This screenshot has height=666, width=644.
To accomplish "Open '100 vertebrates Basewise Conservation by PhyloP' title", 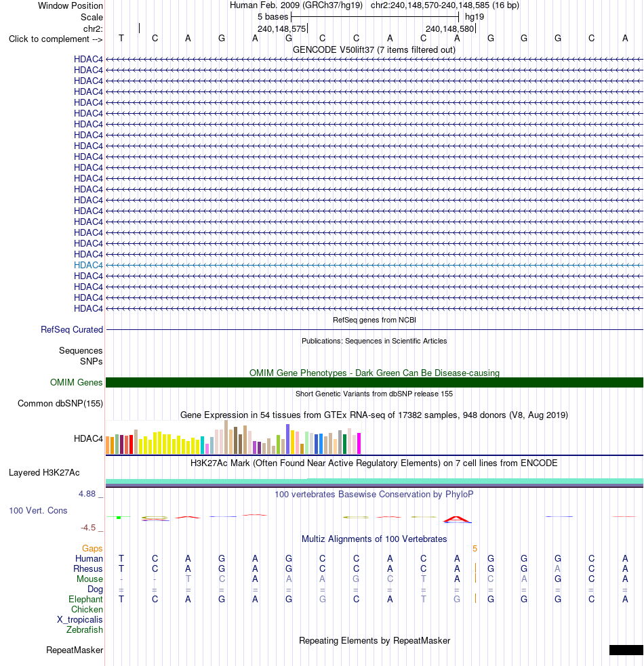I will pos(374,495).
